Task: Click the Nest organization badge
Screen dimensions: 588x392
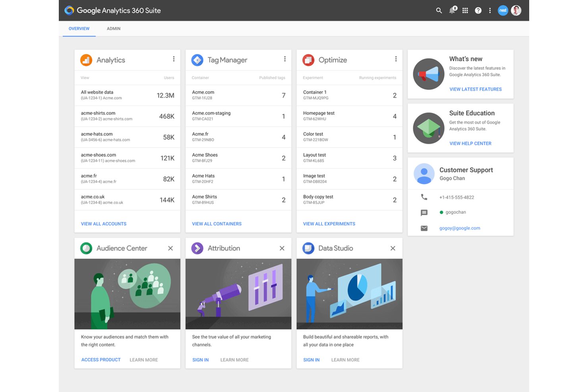Action: pyautogui.click(x=503, y=10)
